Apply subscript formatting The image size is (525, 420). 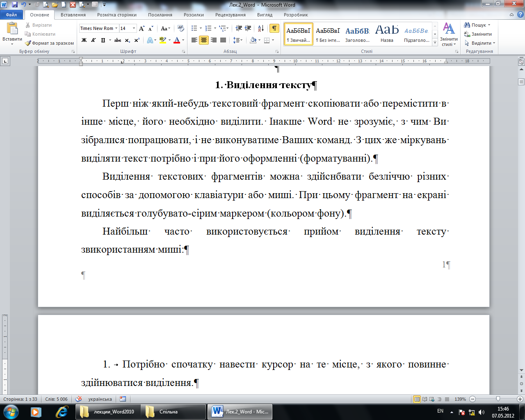[128, 40]
